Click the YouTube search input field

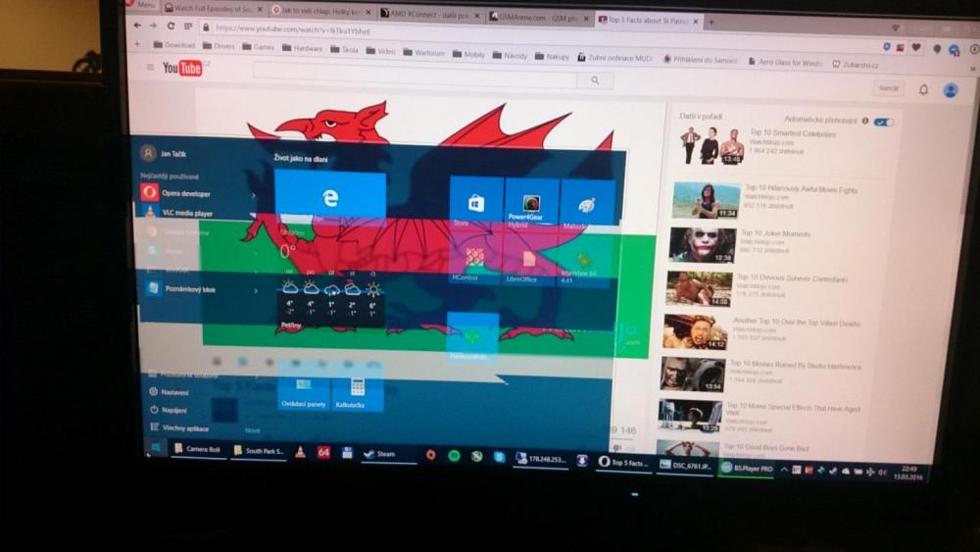point(415,76)
